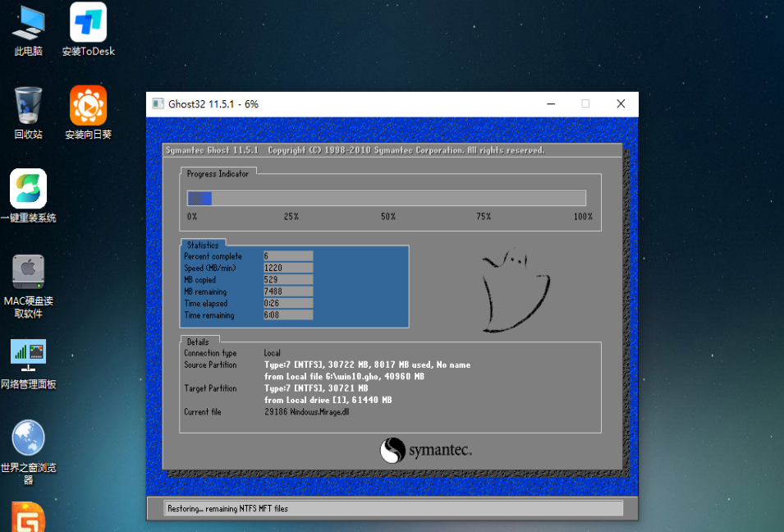The height and width of the screenshot is (532, 784).
Task: Click the G:\win10.gho source file line
Action: pos(344,377)
